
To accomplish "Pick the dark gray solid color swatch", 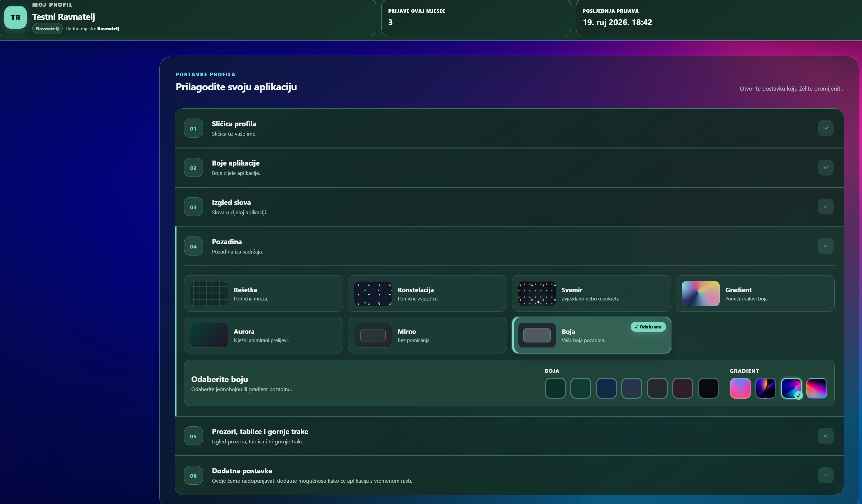I will click(657, 388).
